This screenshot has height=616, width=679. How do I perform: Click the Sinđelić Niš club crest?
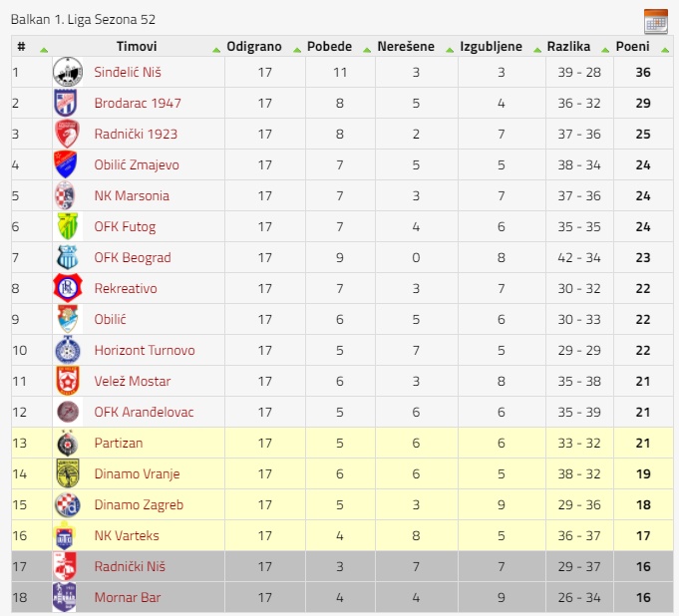coord(68,72)
